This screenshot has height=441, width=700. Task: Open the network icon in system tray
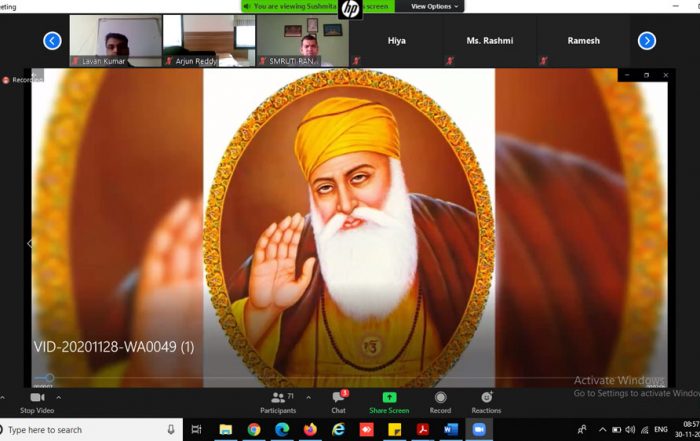coord(644,430)
